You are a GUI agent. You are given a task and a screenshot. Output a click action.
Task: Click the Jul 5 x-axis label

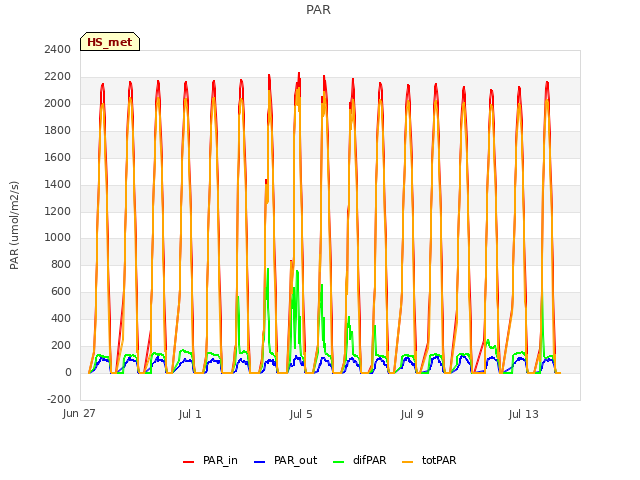(301, 414)
